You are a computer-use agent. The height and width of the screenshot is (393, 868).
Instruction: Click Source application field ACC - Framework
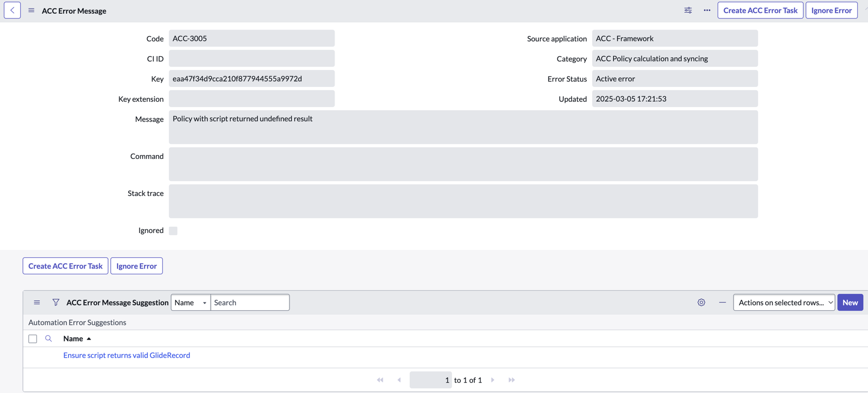click(675, 38)
